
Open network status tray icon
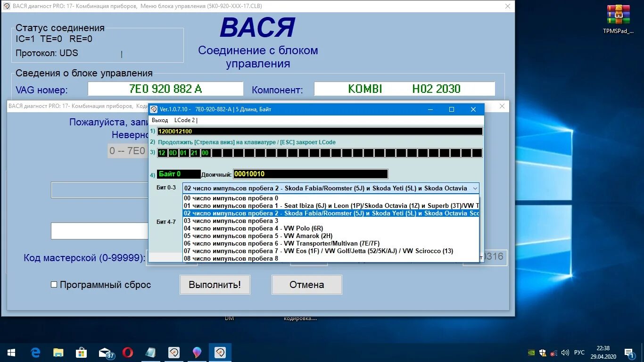coord(554,353)
